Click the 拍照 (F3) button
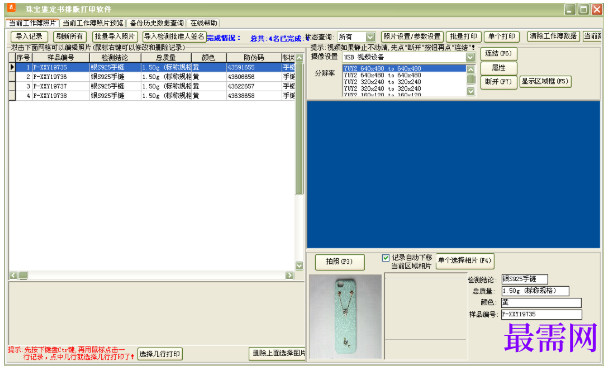Screen dimensions: 616x369 pos(340,262)
